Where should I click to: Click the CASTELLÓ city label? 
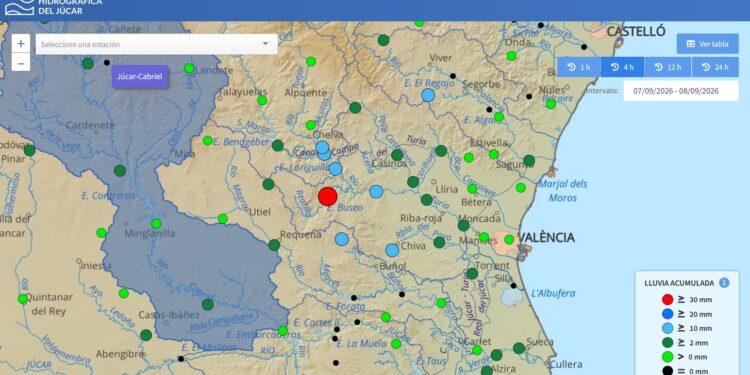pos(636,32)
